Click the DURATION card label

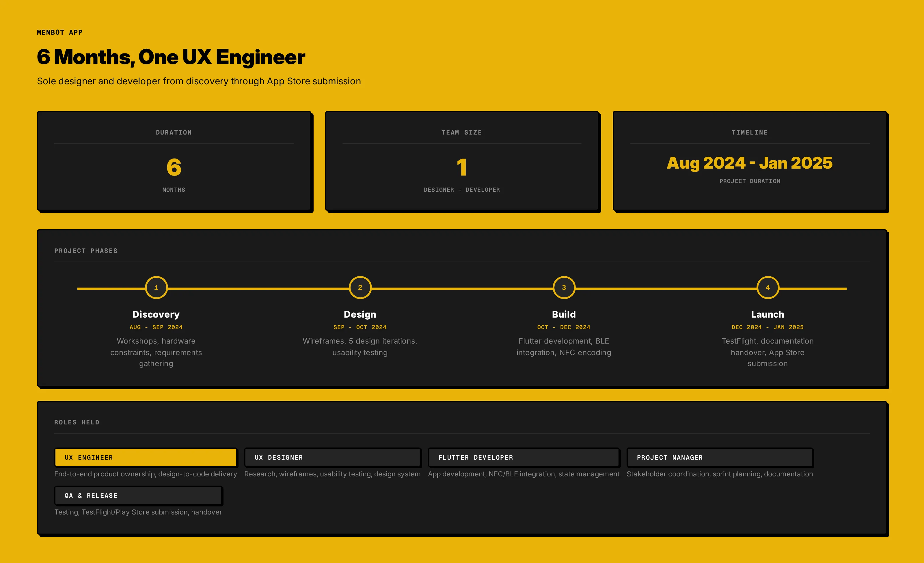[174, 132]
